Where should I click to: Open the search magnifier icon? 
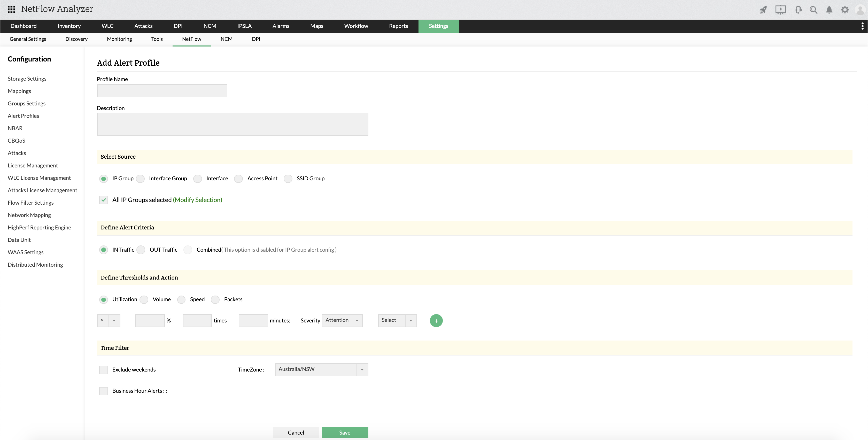[813, 10]
